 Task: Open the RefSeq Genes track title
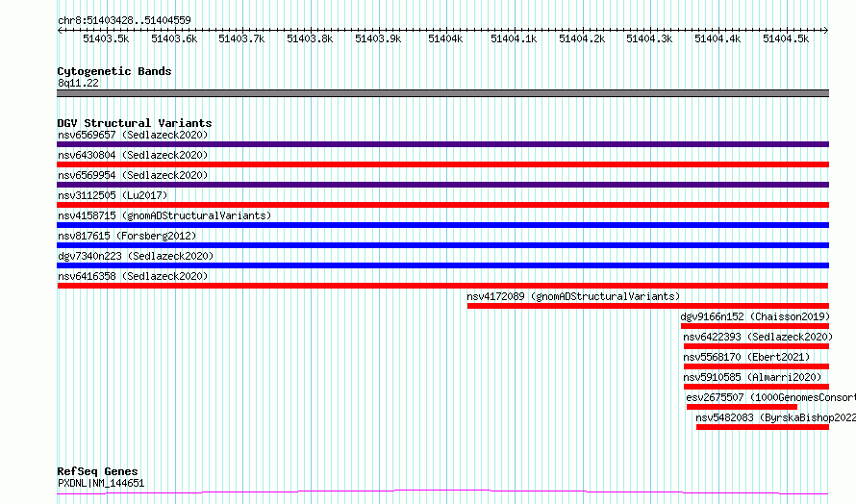tap(97, 472)
